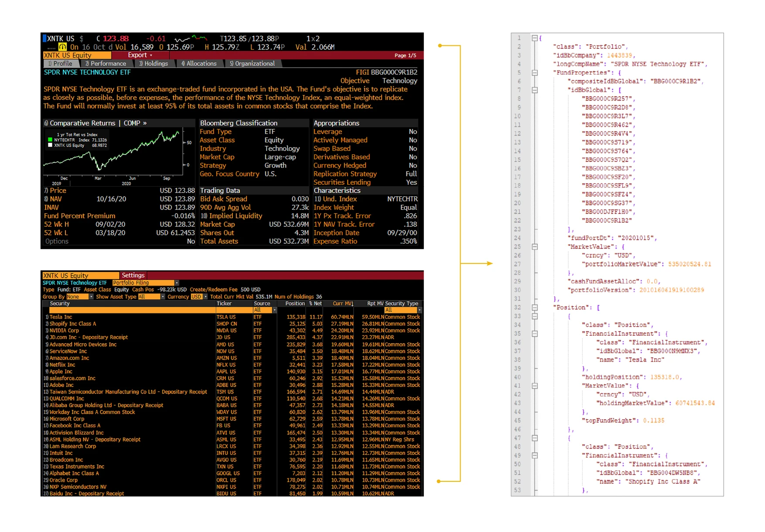
Task: Open the Export dropdown menu
Action: [140, 55]
